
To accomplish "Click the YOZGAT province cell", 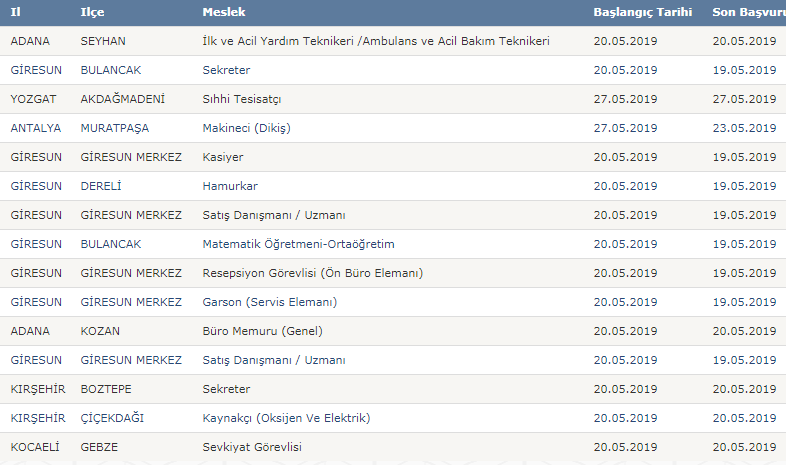I will [33, 99].
